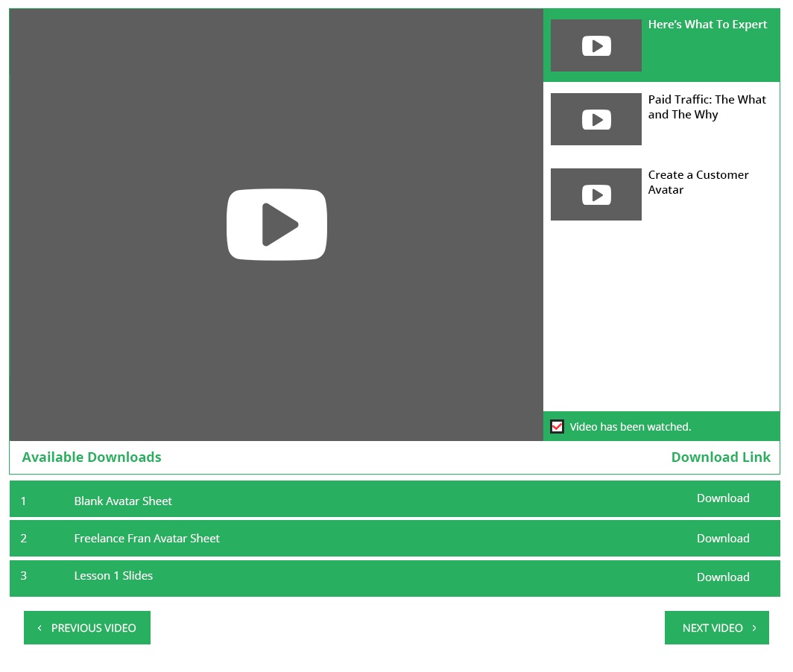Click the YouTube-style play button in the player area
The height and width of the screenshot is (672, 793).
point(277,224)
